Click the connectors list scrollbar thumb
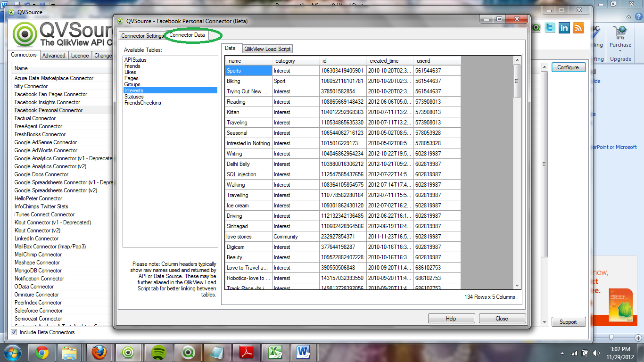644x362 pixels. tap(545, 164)
